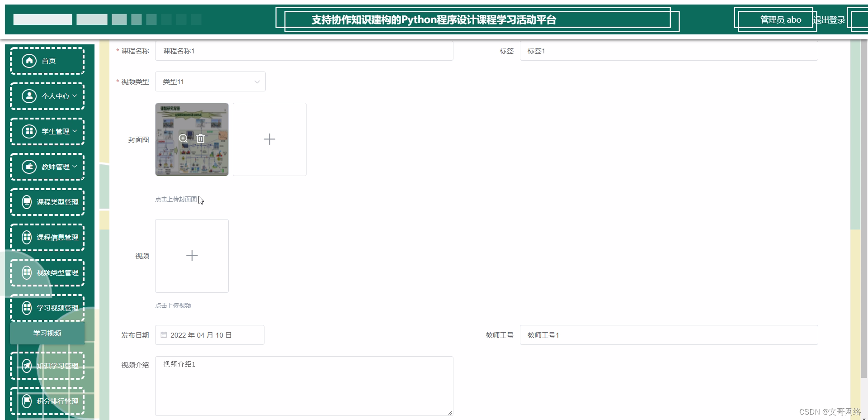The image size is (868, 420).
Task: Click the plus area to upload a video
Action: point(192,256)
